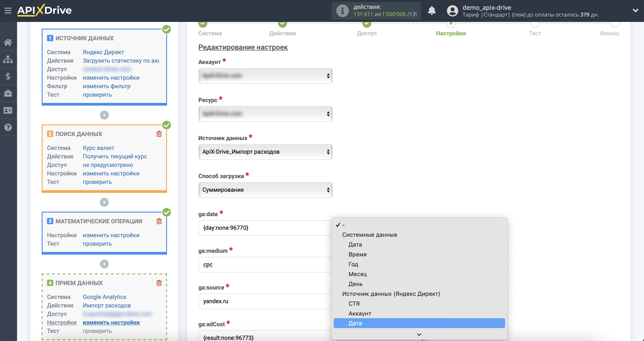This screenshot has width=644, height=341.
Task: Open the hamburger menu icon
Action: [8, 11]
